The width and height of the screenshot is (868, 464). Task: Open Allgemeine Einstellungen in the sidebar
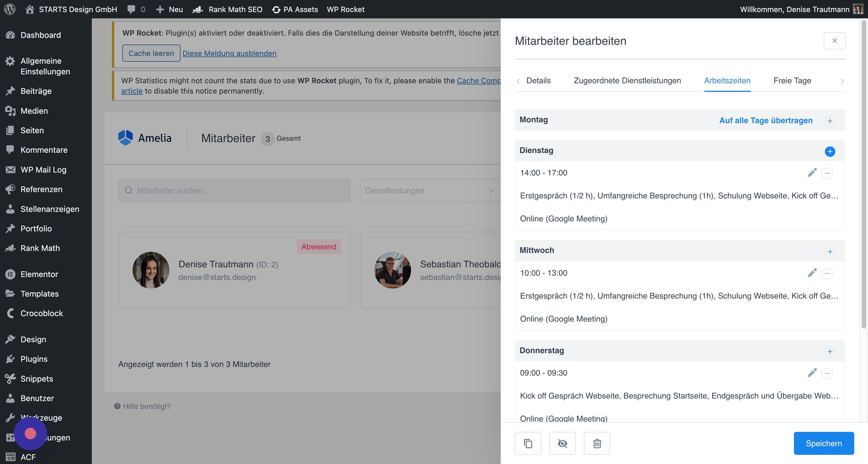coord(46,66)
